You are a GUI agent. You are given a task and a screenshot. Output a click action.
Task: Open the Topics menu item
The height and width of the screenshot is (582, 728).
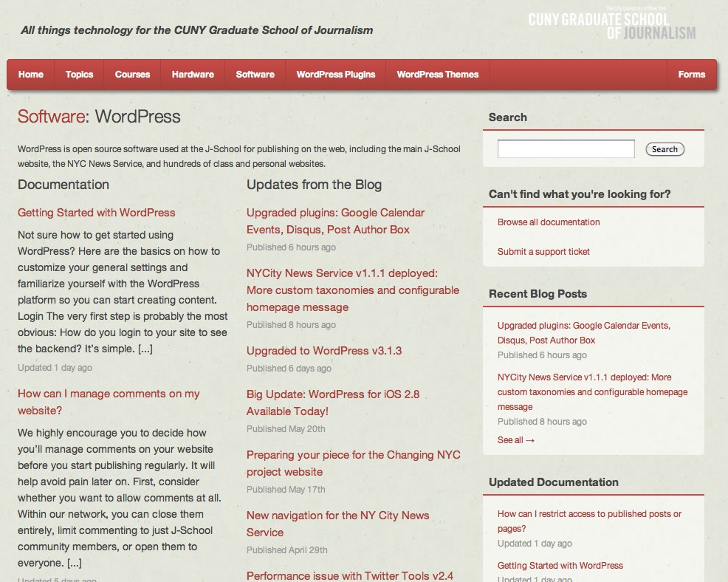[x=80, y=75]
